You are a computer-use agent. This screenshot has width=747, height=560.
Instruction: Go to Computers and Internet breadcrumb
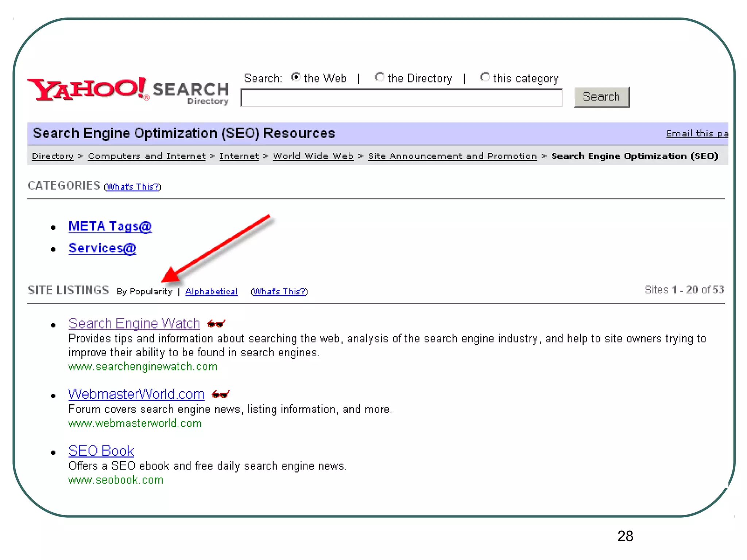(x=147, y=156)
